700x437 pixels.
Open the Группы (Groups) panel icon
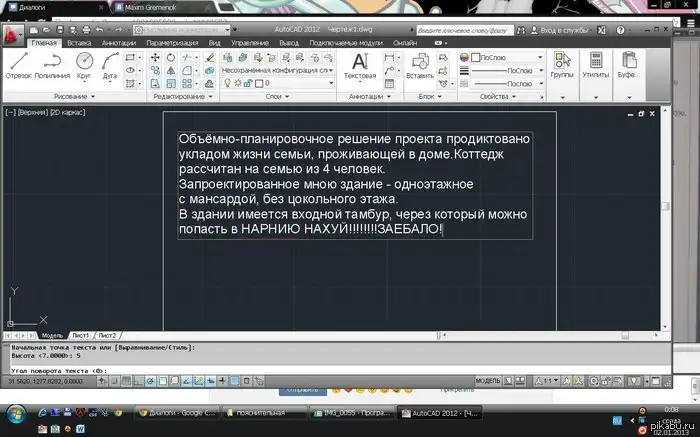tap(562, 65)
